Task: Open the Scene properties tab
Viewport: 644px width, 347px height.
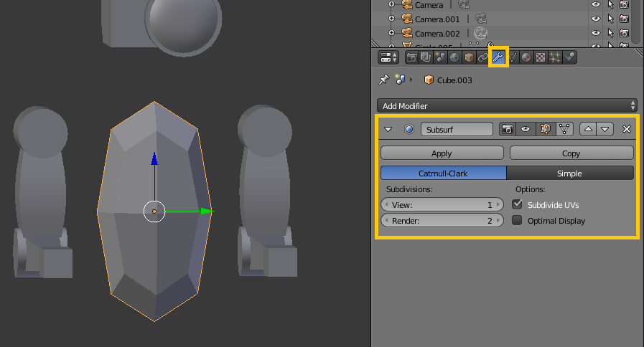Action: click(x=440, y=57)
